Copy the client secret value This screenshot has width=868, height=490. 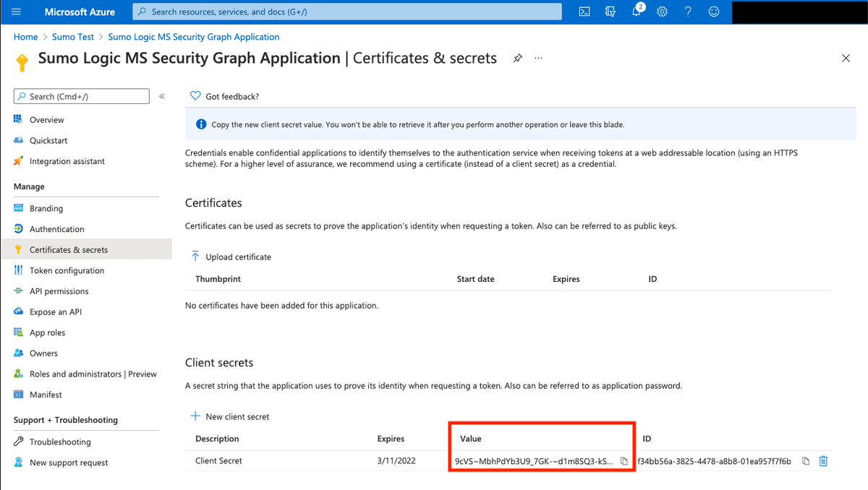624,461
